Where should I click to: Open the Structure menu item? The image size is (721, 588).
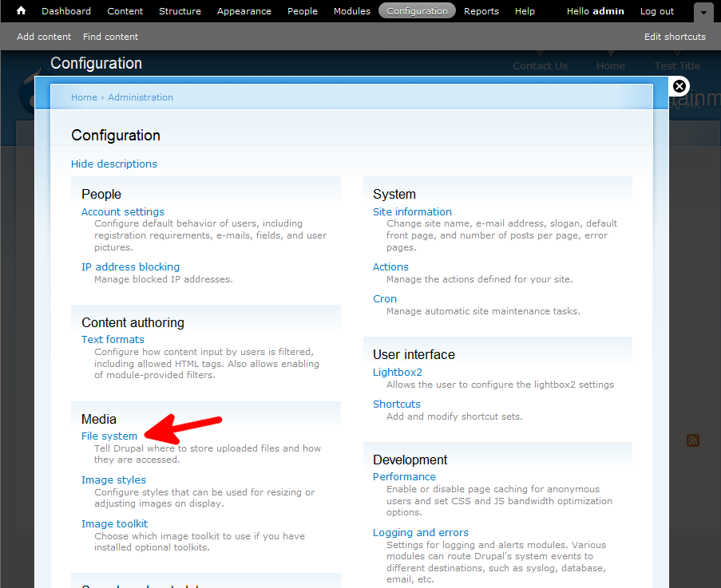click(x=180, y=11)
